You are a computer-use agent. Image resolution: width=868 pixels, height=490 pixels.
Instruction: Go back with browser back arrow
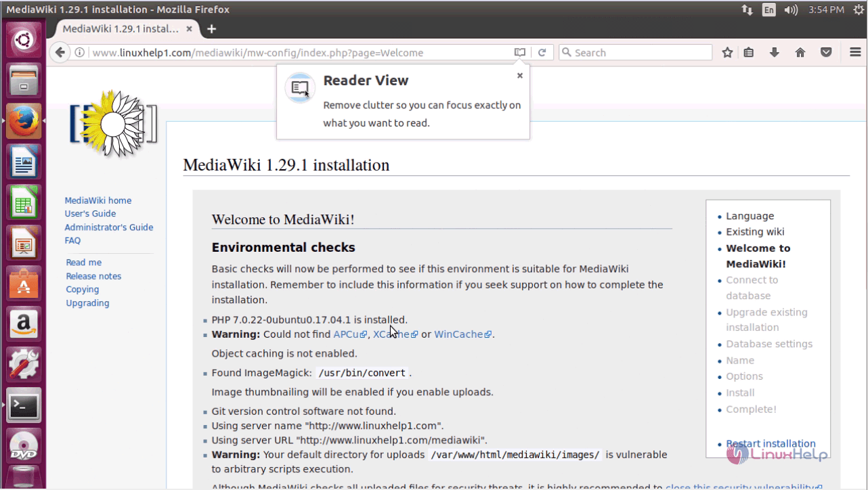point(60,52)
